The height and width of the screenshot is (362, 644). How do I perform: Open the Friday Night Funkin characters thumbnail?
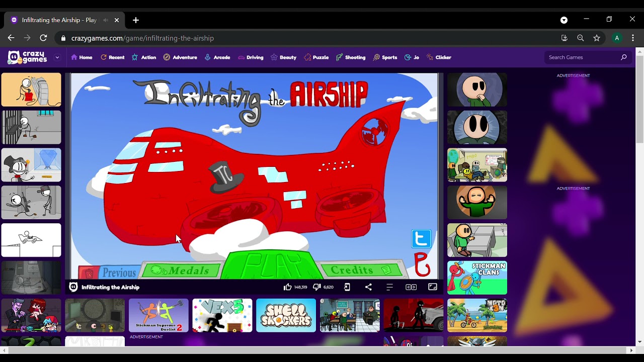pos(31,315)
